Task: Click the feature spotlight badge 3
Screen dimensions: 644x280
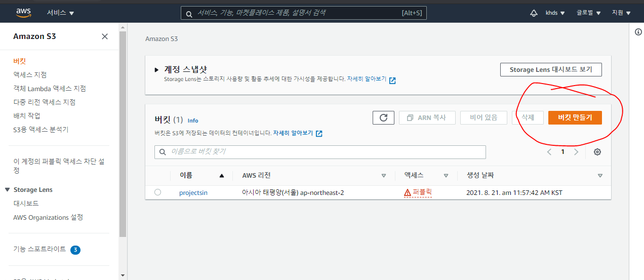Action: tap(75, 250)
